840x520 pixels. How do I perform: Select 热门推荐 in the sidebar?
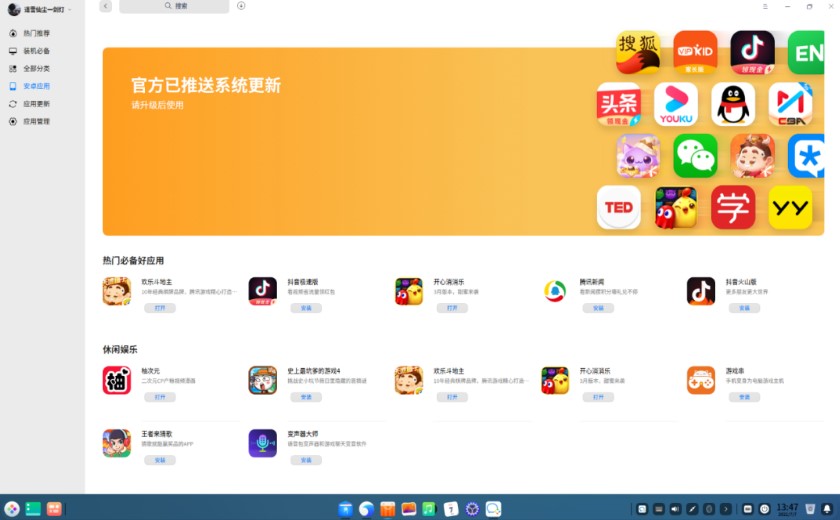(x=36, y=33)
